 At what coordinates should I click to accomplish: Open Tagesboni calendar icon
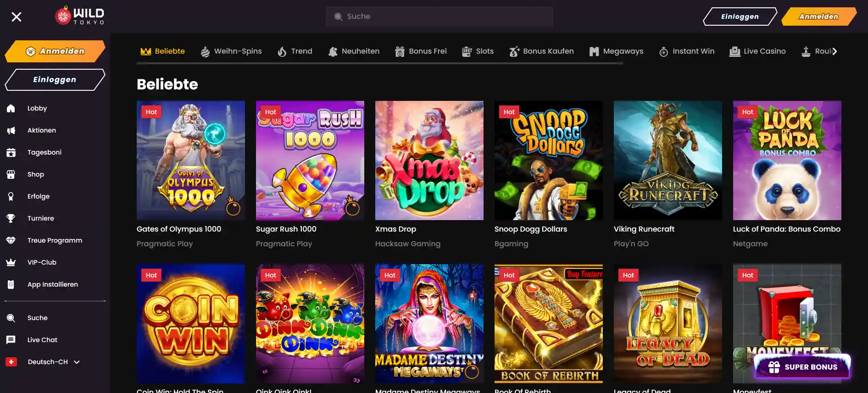tap(11, 152)
